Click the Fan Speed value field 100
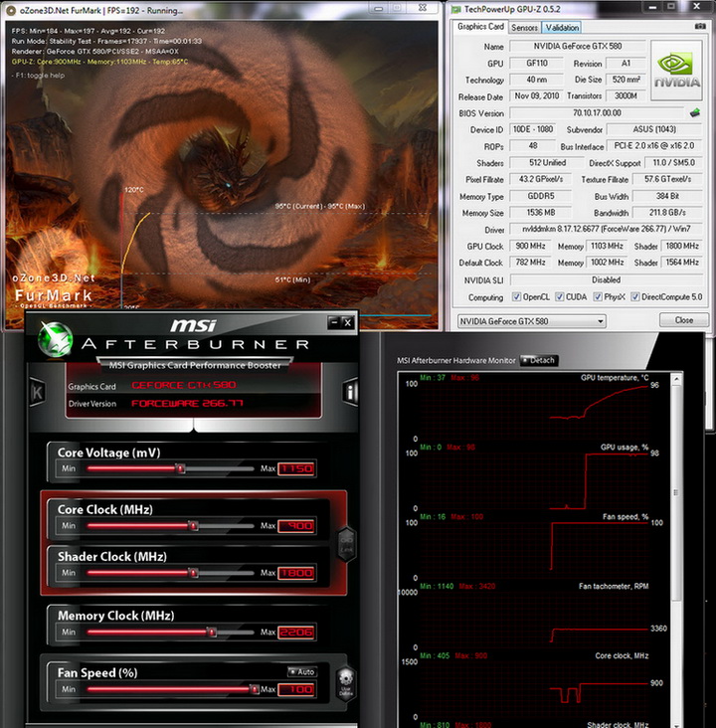The image size is (716, 728). (296, 689)
